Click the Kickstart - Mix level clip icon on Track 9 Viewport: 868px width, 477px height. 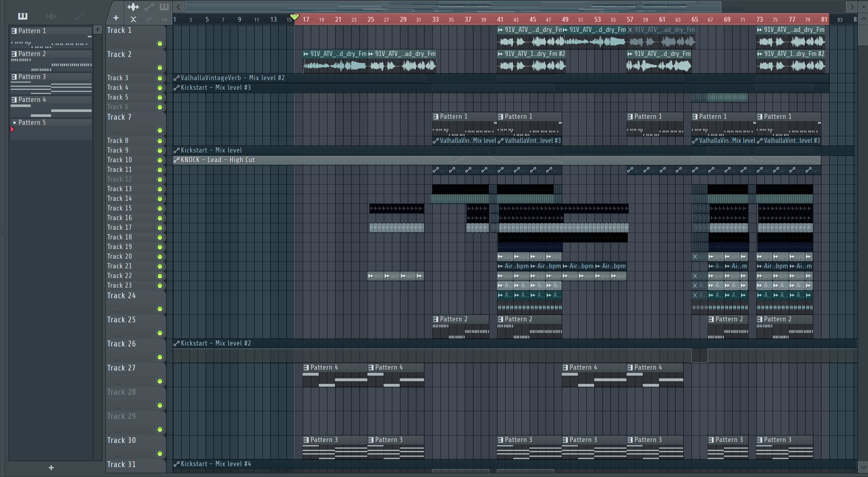tap(176, 150)
